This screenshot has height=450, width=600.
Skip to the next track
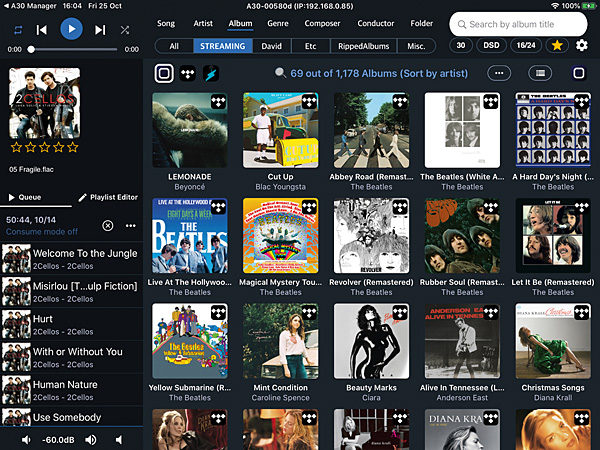point(100,30)
